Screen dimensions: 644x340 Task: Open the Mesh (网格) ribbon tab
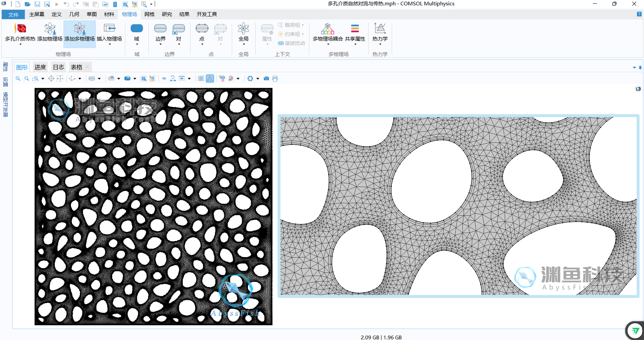(x=149, y=14)
